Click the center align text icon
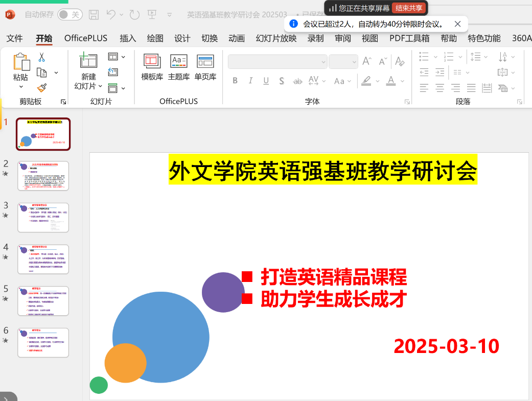Image resolution: width=532 pixels, height=401 pixels. click(x=440, y=88)
